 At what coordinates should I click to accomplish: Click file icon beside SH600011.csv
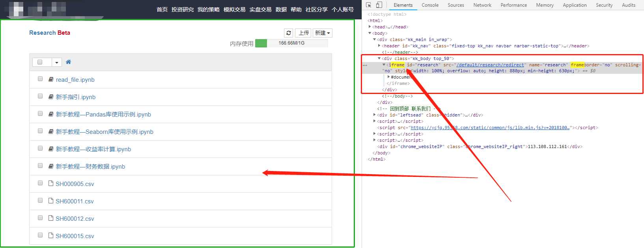pos(51,201)
